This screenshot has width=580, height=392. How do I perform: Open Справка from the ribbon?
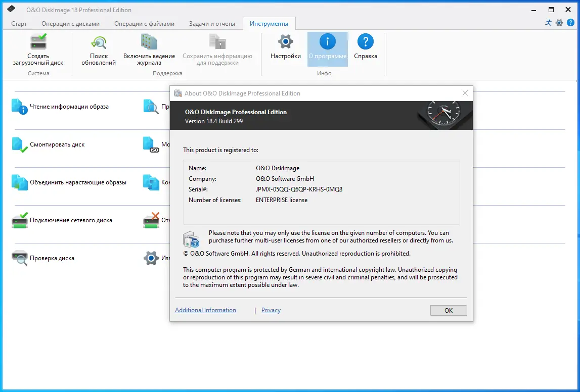coord(366,48)
